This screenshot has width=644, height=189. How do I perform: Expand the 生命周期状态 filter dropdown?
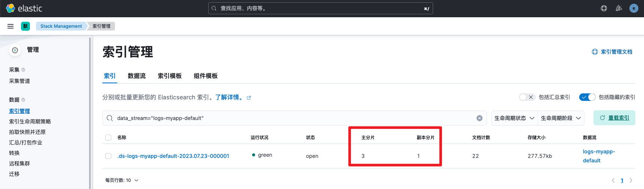514,118
